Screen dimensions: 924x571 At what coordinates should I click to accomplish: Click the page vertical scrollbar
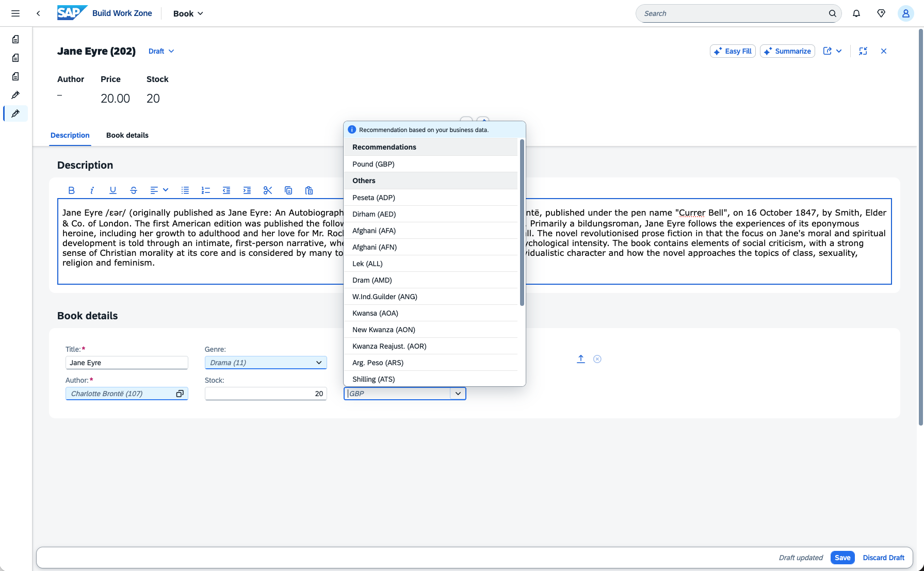pyautogui.click(x=921, y=227)
